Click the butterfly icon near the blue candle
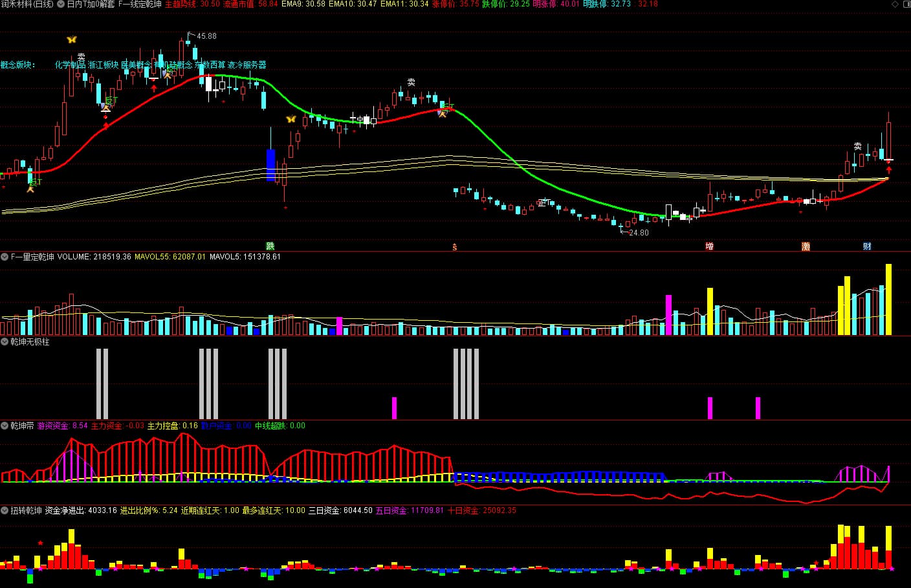The height and width of the screenshot is (588, 911). point(291,119)
